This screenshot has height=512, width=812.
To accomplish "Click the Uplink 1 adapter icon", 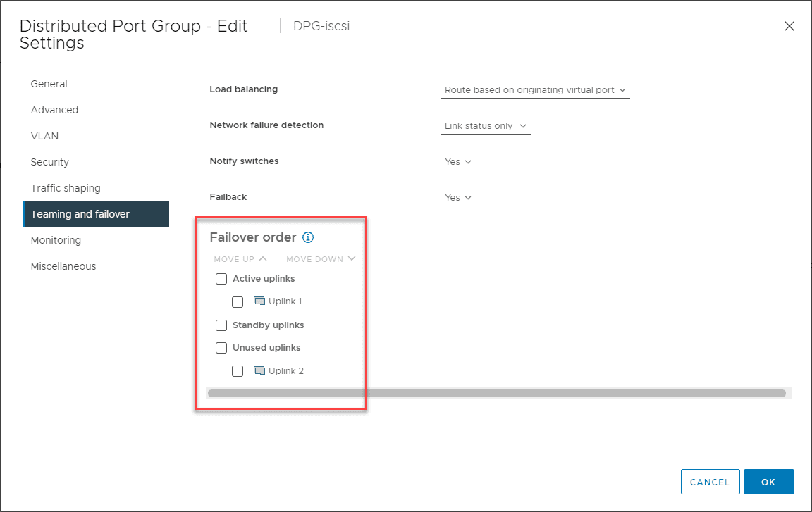I will coord(259,301).
